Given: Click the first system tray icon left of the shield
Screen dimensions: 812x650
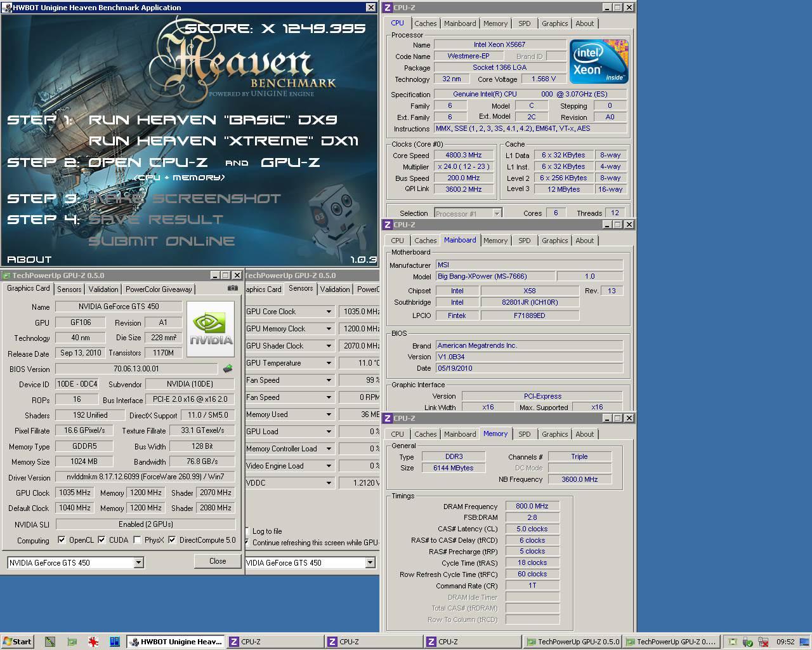Looking at the screenshot, I should click(x=733, y=642).
